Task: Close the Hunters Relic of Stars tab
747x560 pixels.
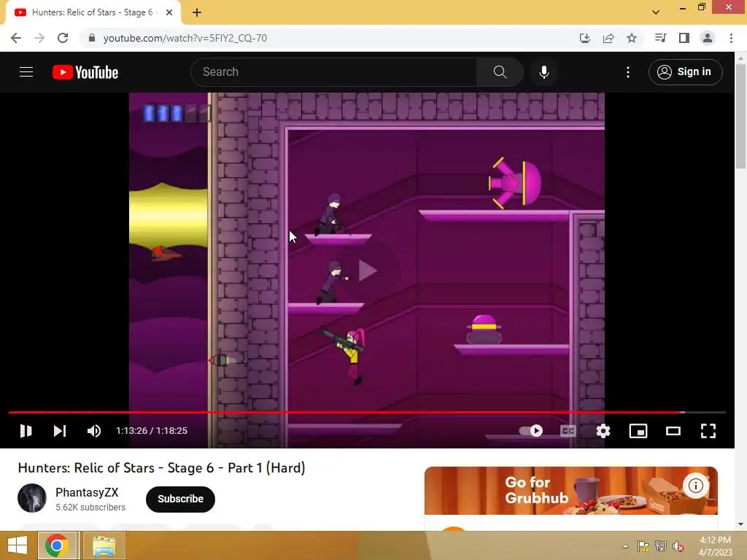Action: point(169,12)
